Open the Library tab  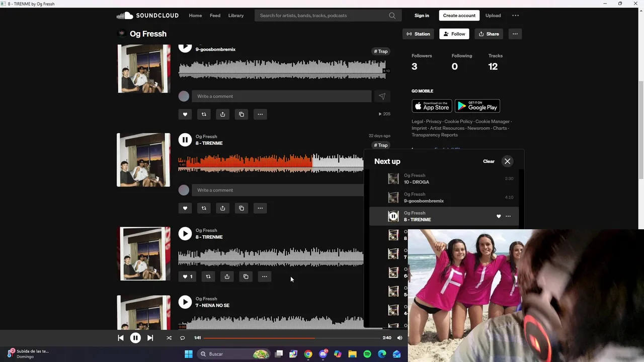tap(235, 16)
